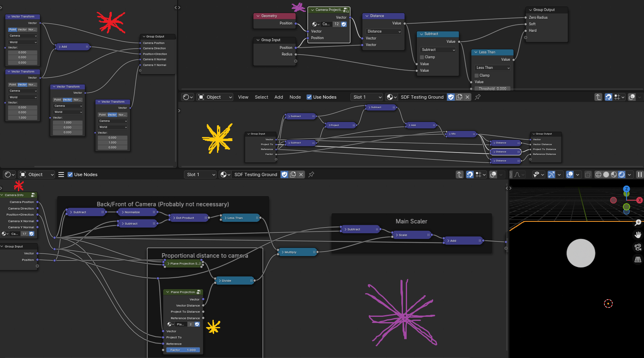Duplicate material in bottom node editor header
This screenshot has width=644, height=358.
coord(293,175)
